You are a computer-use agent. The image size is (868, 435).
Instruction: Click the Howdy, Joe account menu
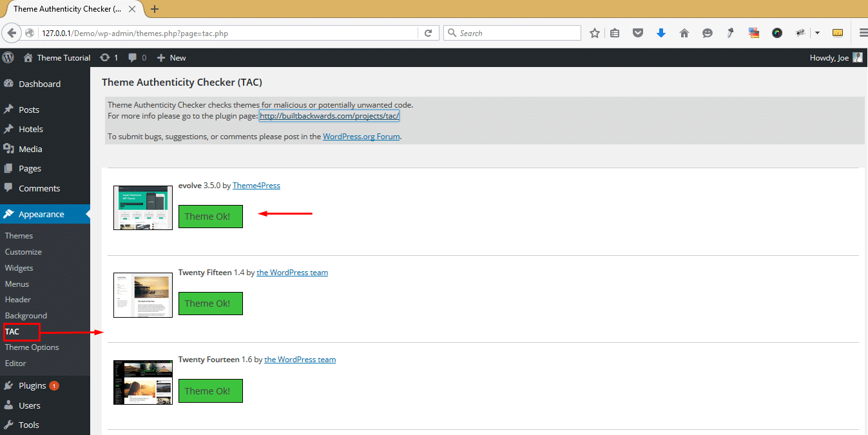click(836, 57)
